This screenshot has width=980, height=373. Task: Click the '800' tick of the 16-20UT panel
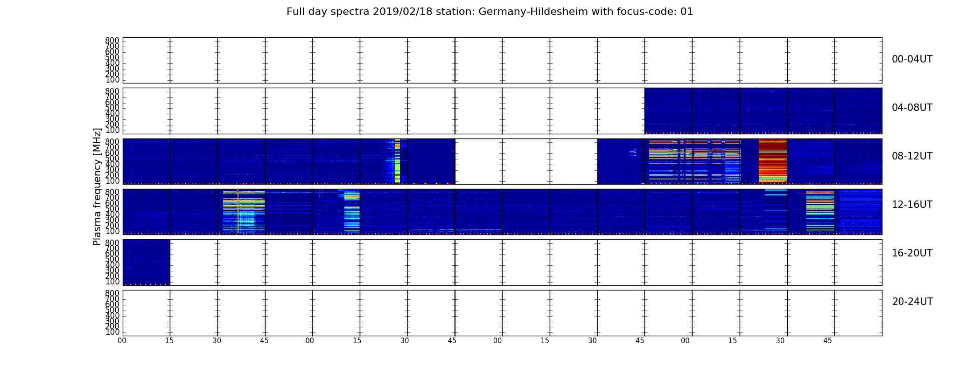pyautogui.click(x=112, y=243)
